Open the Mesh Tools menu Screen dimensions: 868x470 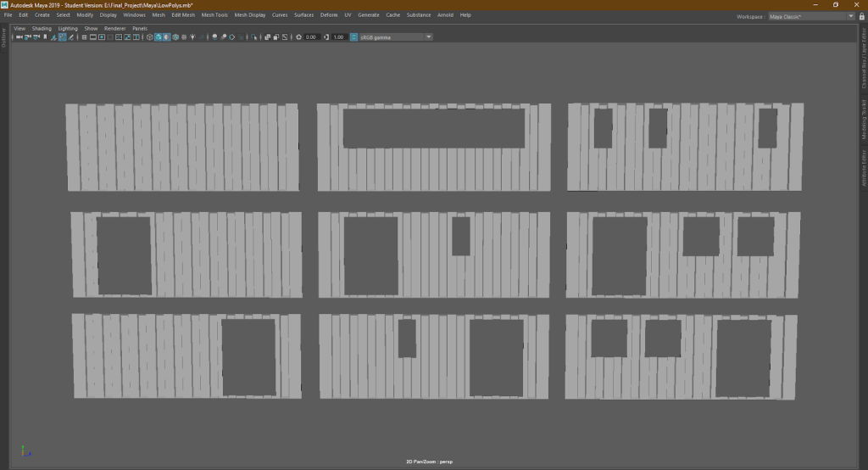(214, 15)
